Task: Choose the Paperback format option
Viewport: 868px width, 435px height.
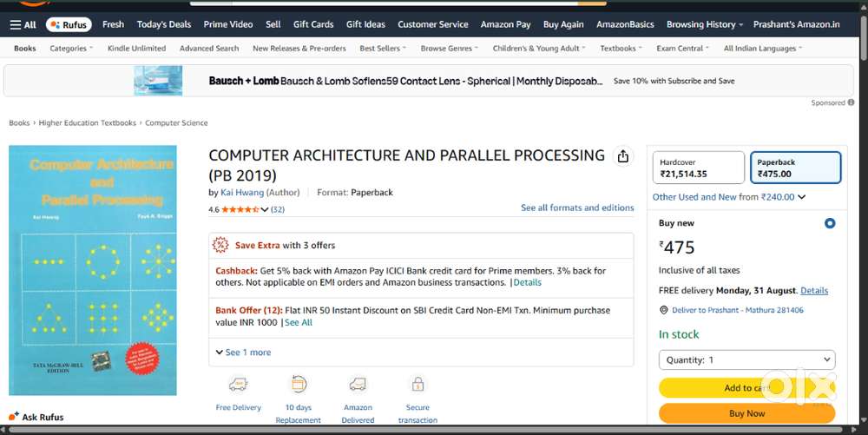Action: click(x=795, y=168)
